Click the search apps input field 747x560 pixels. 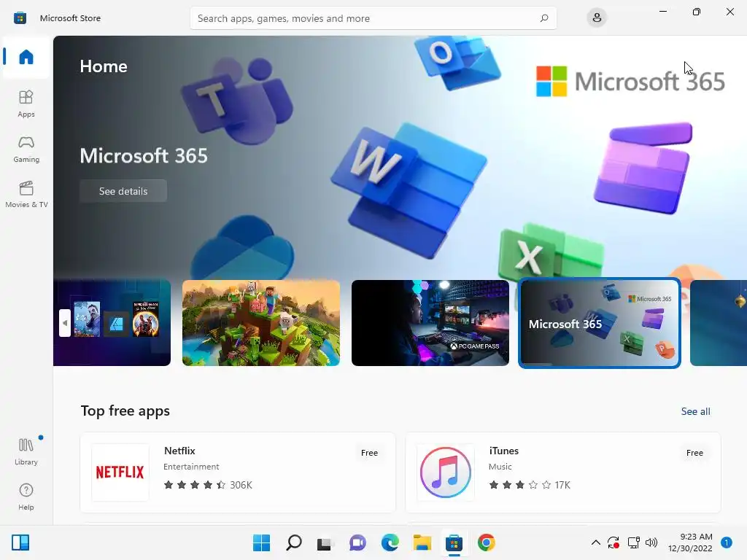click(x=373, y=18)
